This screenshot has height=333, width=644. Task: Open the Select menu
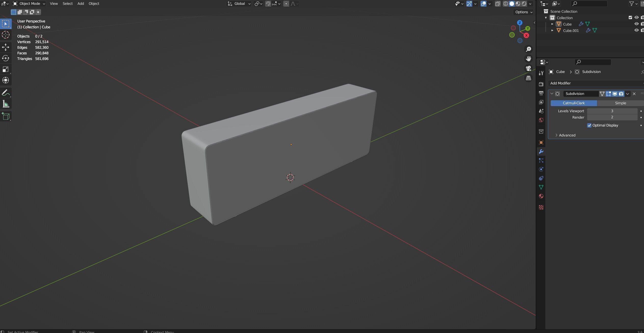pos(68,4)
